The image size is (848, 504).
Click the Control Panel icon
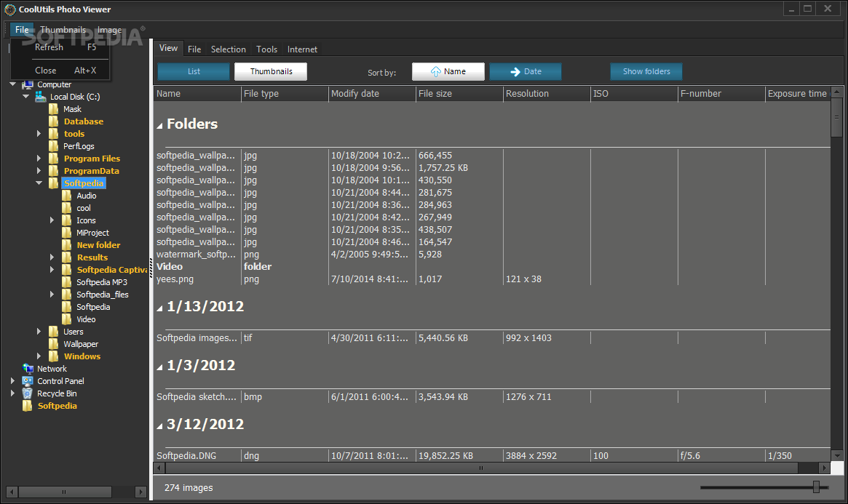(x=28, y=381)
